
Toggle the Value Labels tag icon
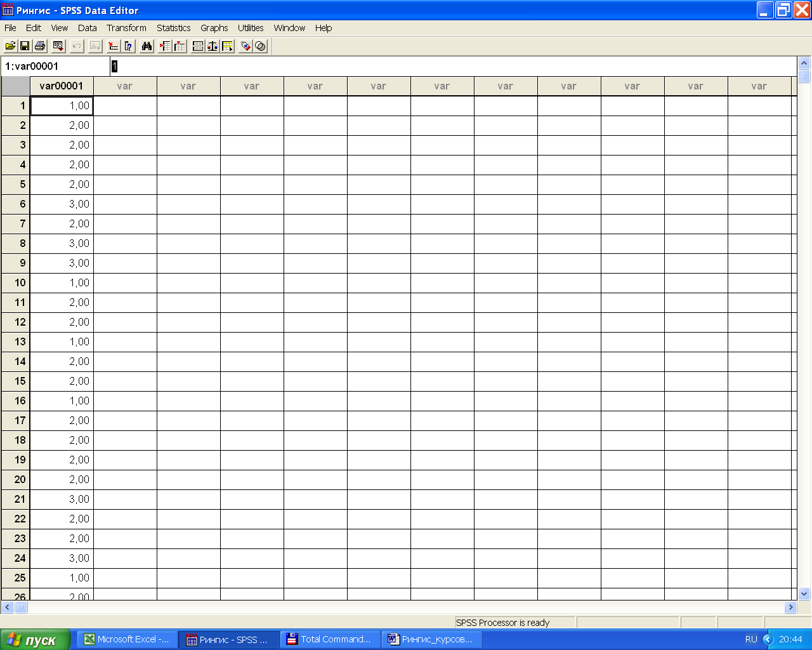(x=246, y=46)
